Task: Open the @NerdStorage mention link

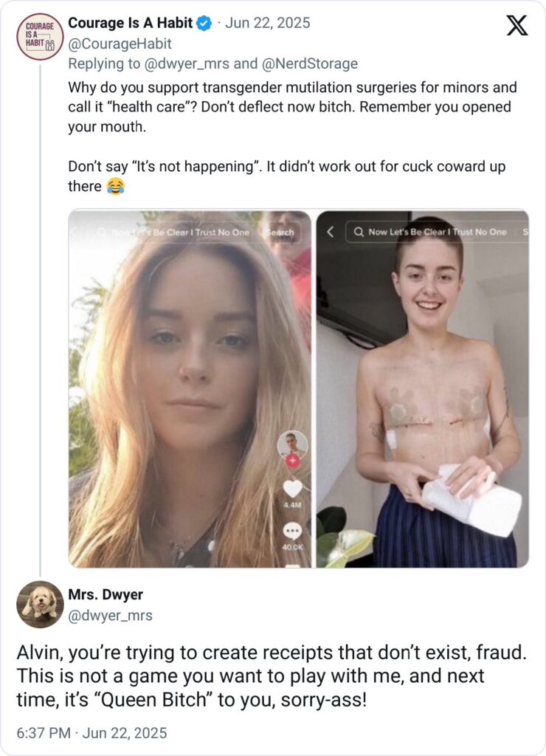Action: pyautogui.click(x=311, y=63)
